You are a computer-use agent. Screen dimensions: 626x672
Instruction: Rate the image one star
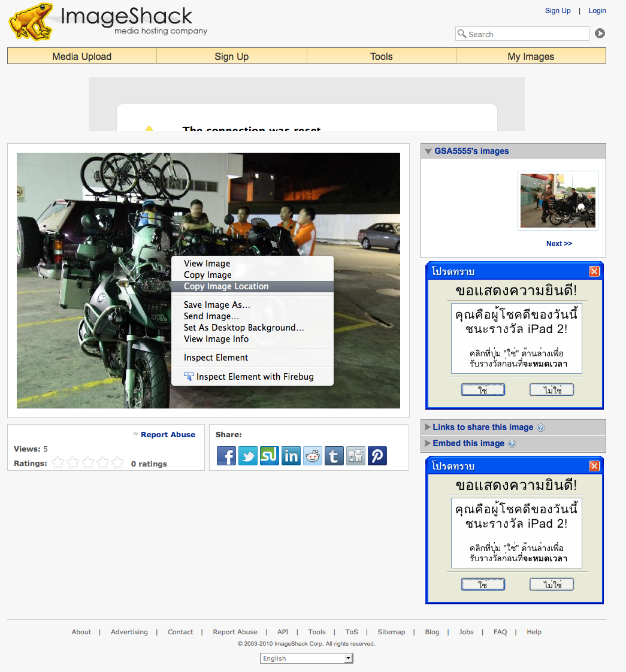coord(58,462)
